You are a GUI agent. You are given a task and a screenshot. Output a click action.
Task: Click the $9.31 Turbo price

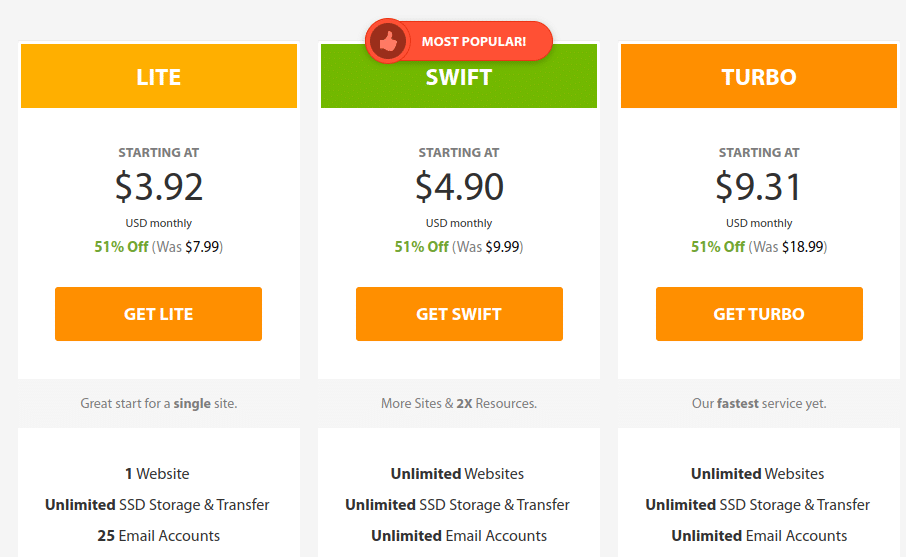pyautogui.click(x=759, y=187)
